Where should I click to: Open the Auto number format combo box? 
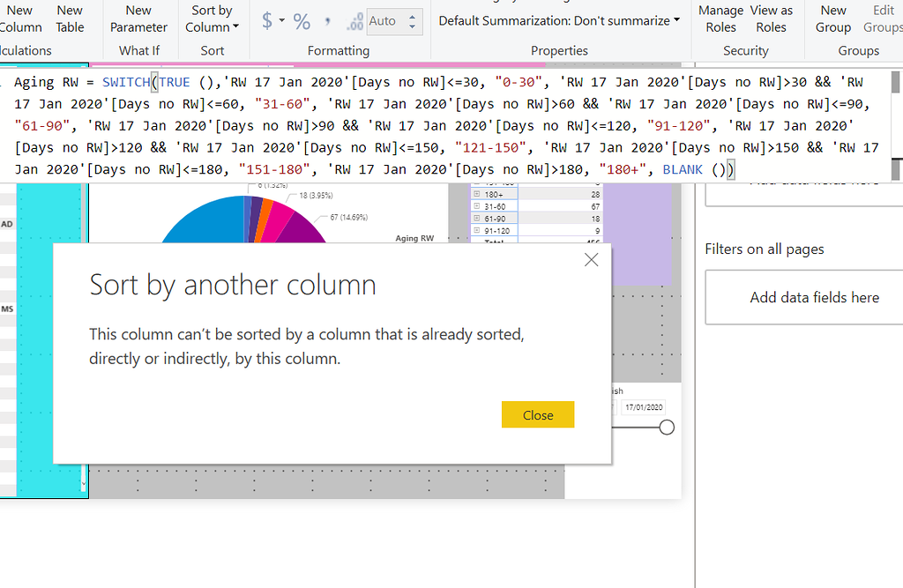click(x=388, y=20)
